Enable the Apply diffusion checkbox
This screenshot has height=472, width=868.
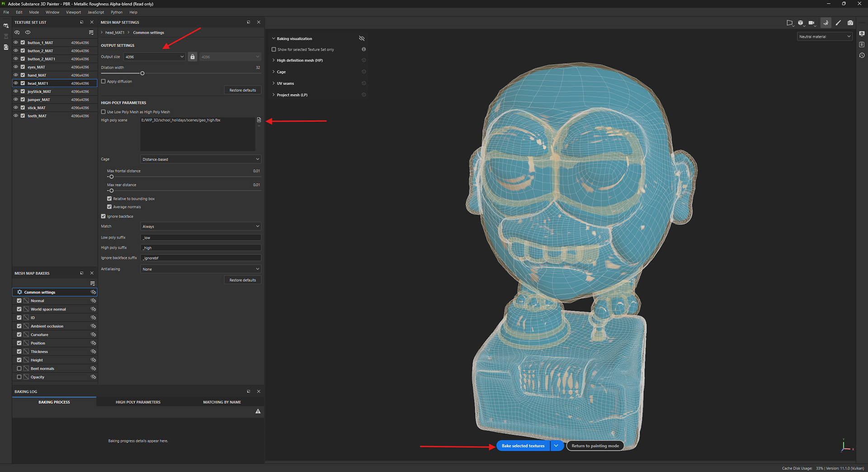(x=103, y=81)
